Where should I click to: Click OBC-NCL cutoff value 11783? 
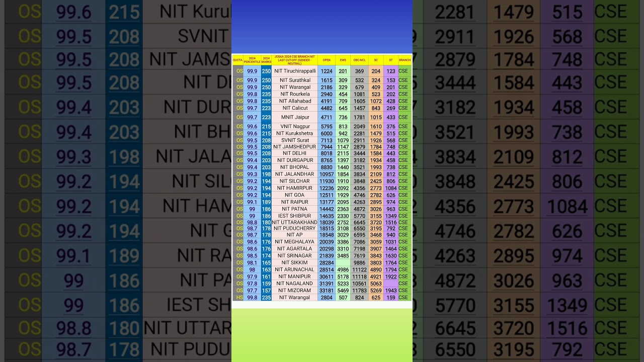[359, 291]
